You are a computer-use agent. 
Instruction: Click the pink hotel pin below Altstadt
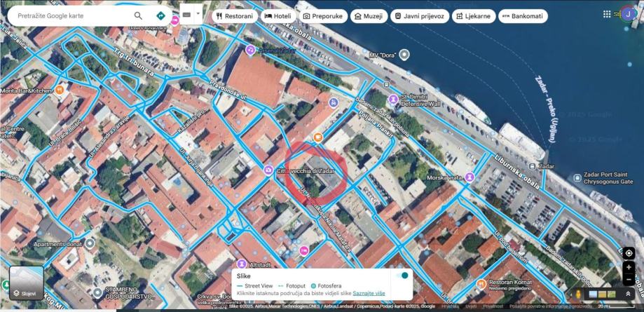tap(304, 250)
